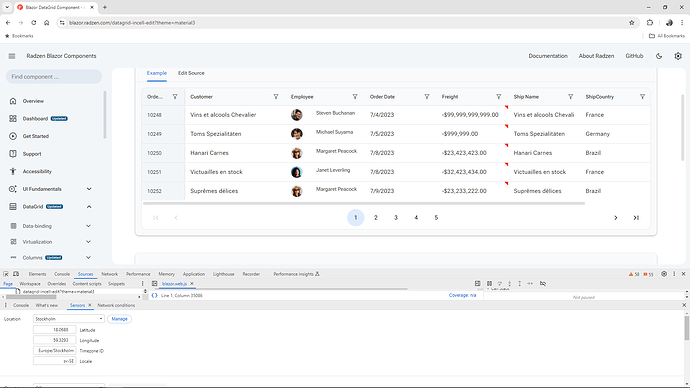Screen dimensions: 690x388
Task: Go to page 3 of the grid
Action: point(396,218)
